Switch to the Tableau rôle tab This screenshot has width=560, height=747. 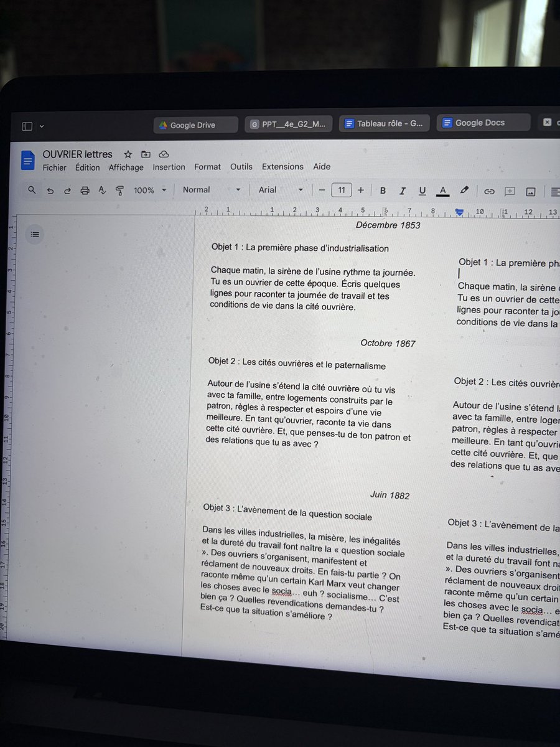pyautogui.click(x=384, y=123)
